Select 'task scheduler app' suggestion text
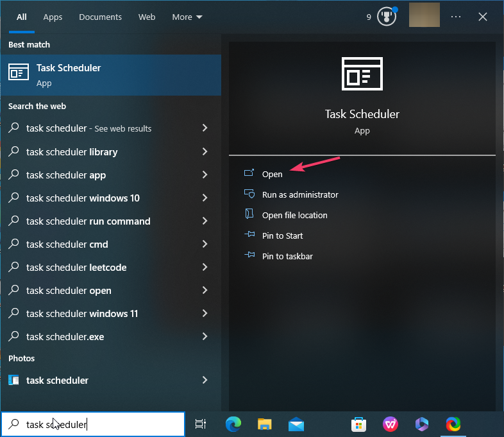Viewport: 504px width, 437px height. pos(66,175)
